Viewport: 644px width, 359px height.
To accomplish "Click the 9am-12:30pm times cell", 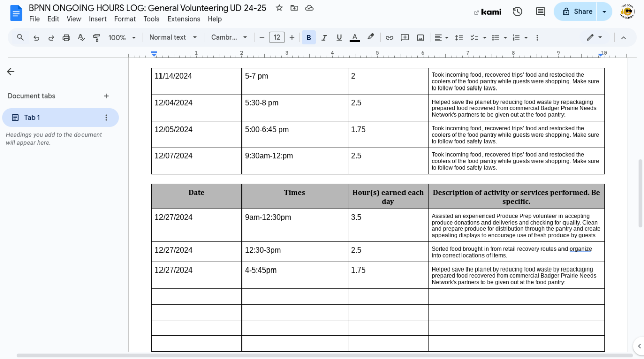I will (295, 225).
